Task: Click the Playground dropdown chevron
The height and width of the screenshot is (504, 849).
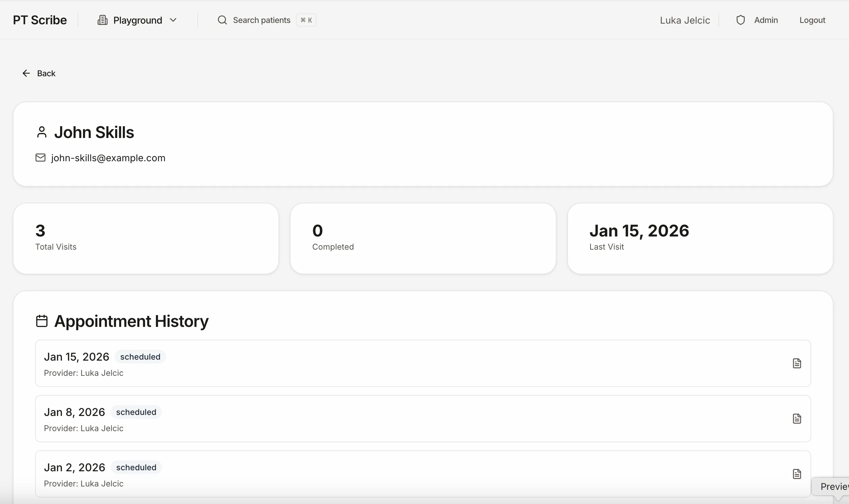Action: pyautogui.click(x=173, y=20)
